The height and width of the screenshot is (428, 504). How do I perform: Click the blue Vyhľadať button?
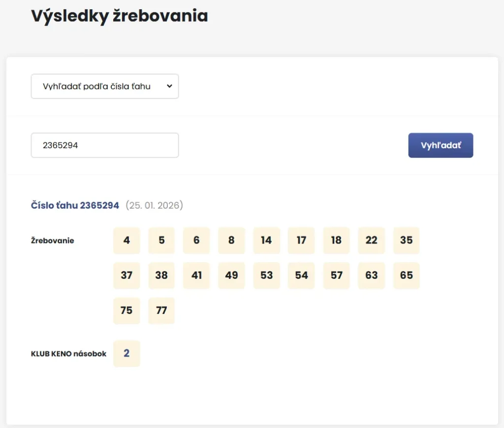441,145
